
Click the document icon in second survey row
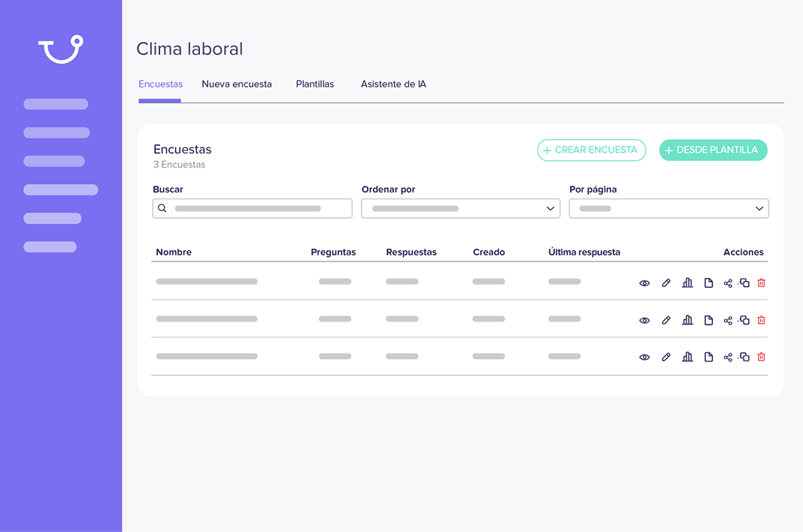[x=708, y=320]
